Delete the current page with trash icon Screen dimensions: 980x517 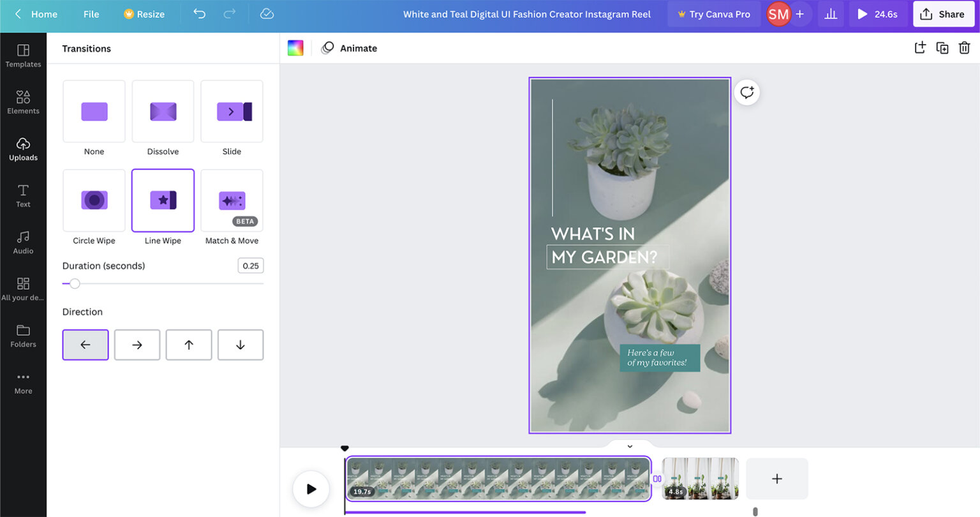point(965,47)
